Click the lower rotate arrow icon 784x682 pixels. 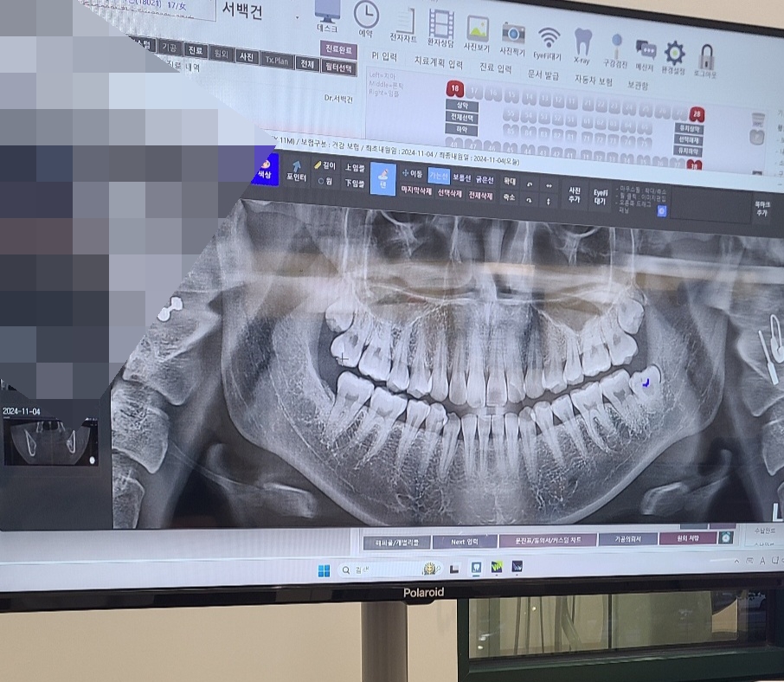coord(530,200)
